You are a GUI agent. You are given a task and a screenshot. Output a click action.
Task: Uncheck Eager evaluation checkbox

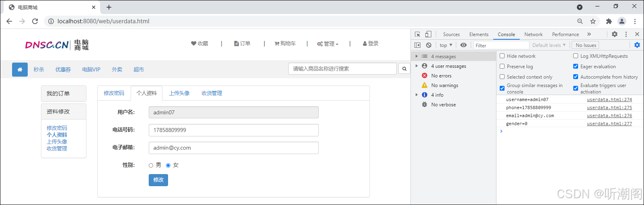point(576,66)
